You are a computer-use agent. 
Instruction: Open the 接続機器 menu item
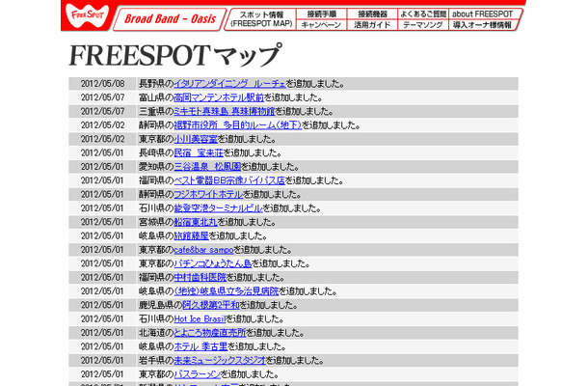(x=372, y=14)
